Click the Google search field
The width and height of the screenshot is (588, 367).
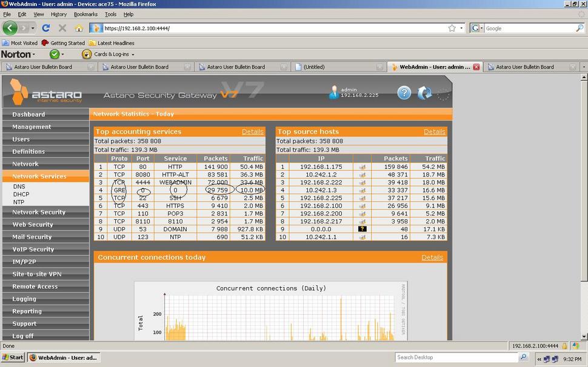[530, 28]
